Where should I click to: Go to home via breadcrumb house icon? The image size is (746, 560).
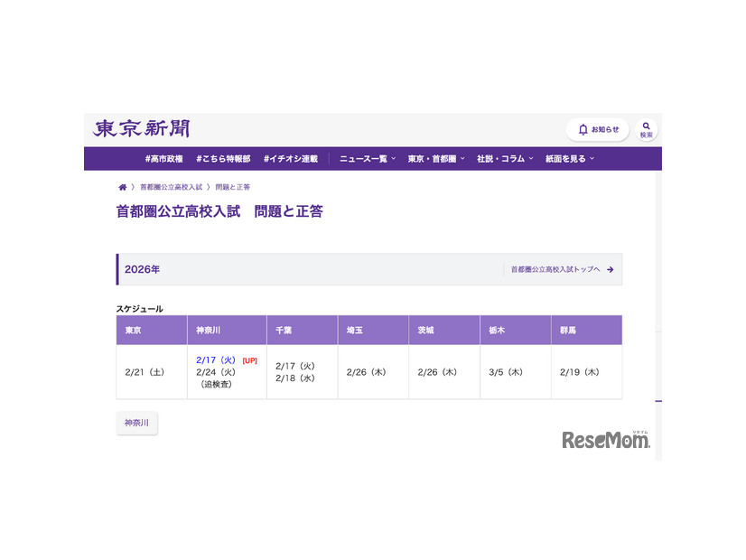click(x=122, y=187)
